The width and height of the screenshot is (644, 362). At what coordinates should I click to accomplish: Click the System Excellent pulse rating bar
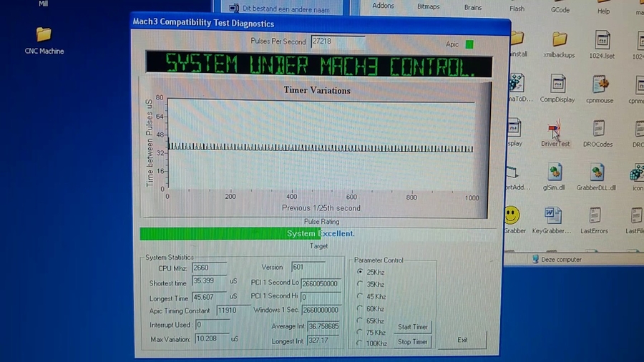coord(316,233)
